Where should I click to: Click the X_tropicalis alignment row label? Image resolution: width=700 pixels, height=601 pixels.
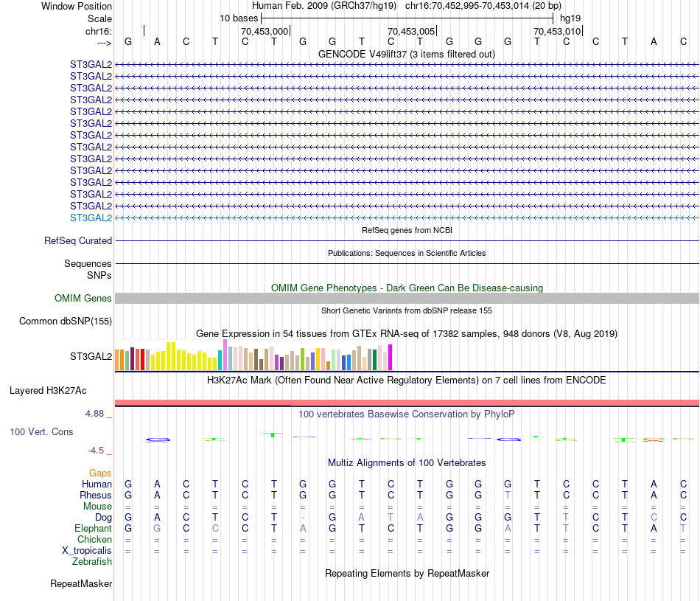(x=87, y=551)
